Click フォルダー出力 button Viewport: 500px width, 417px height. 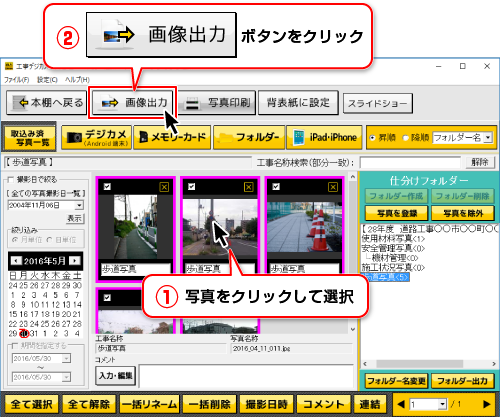pos(463,381)
